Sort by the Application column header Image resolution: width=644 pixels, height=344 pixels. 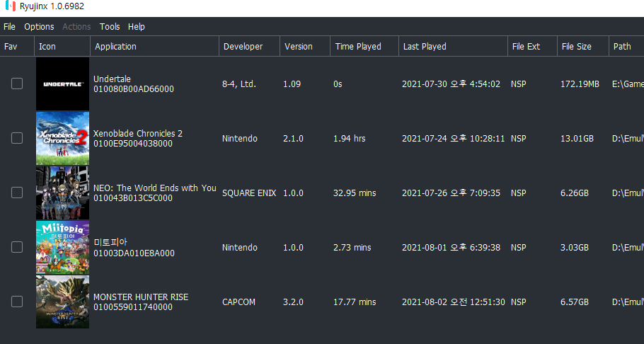[x=155, y=47]
